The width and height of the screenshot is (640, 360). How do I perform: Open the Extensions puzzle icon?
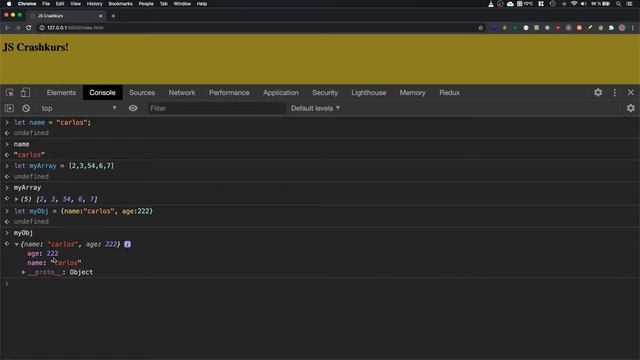pyautogui.click(x=611, y=28)
